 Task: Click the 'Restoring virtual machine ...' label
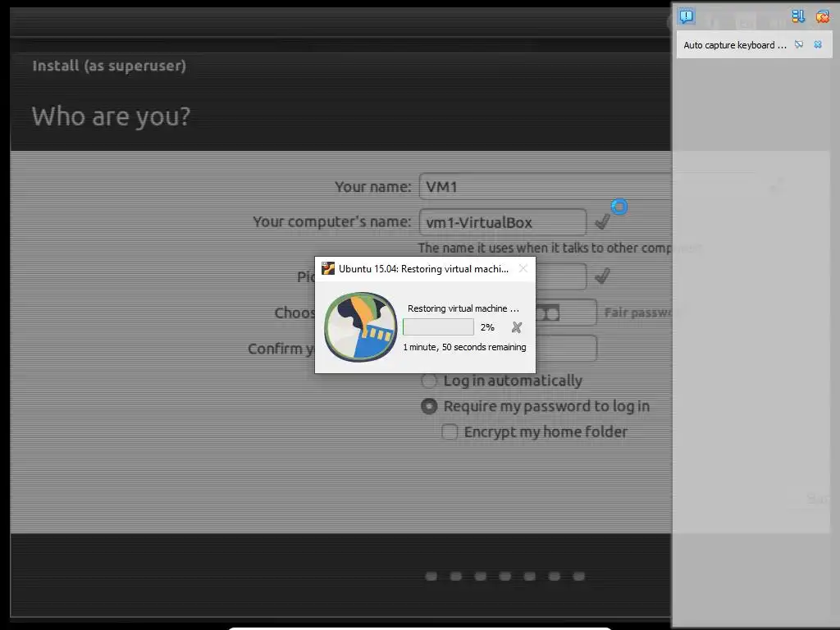click(x=463, y=308)
